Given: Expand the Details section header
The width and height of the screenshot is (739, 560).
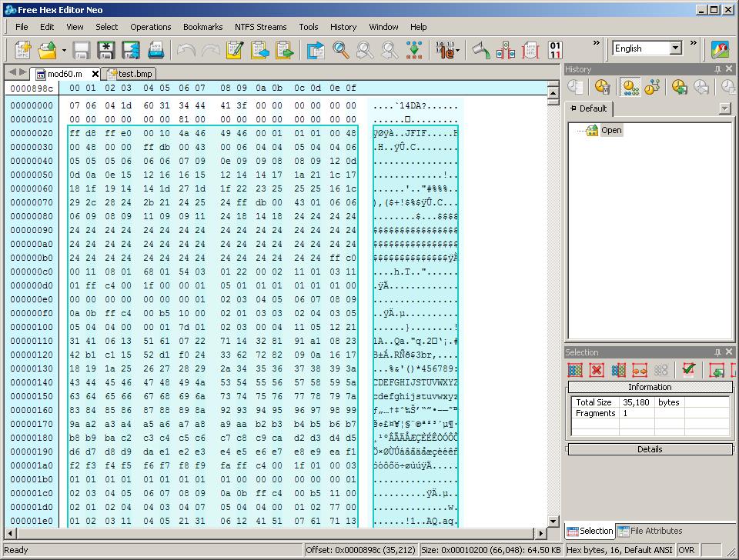Looking at the screenshot, I should coord(650,449).
